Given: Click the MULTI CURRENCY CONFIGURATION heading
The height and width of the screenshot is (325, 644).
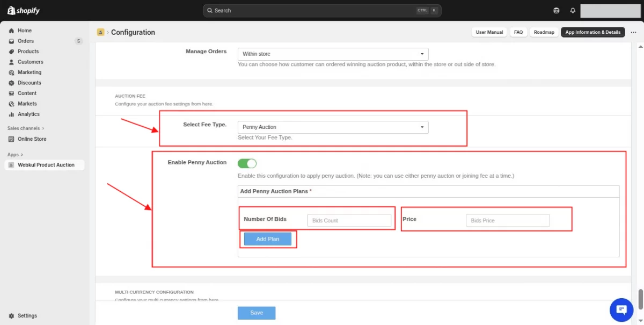Looking at the screenshot, I should click(154, 292).
